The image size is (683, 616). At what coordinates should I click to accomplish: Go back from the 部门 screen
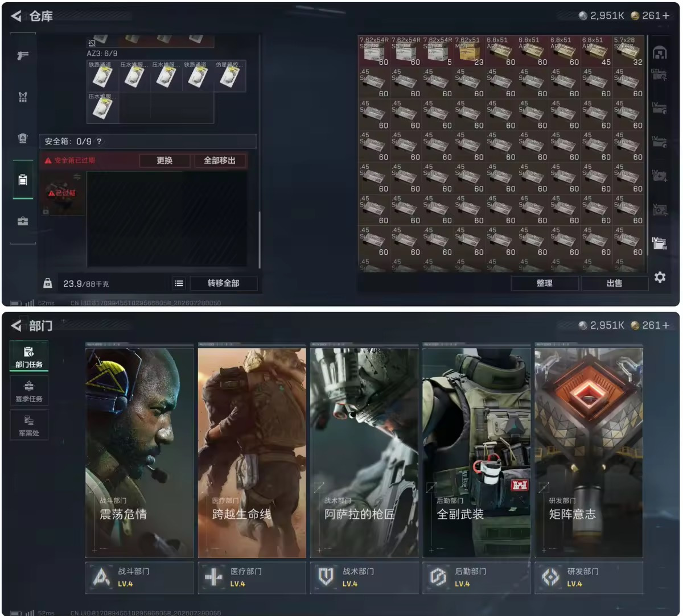click(x=16, y=325)
